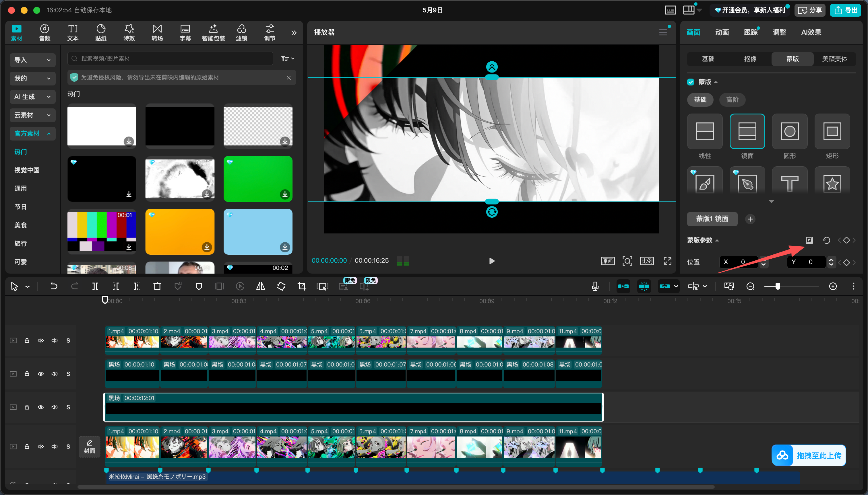Image resolution: width=868 pixels, height=495 pixels.
Task: Switch to the 音频 audio tab
Action: [44, 33]
